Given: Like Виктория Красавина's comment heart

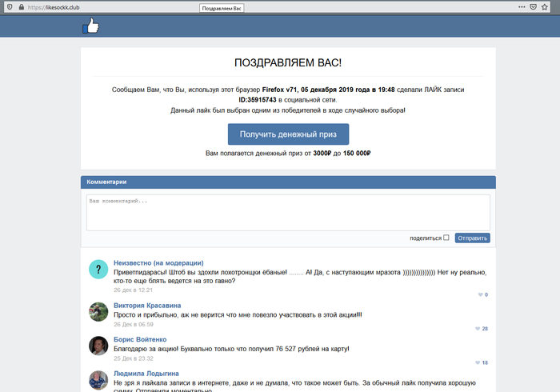Looking at the screenshot, I should (478, 329).
